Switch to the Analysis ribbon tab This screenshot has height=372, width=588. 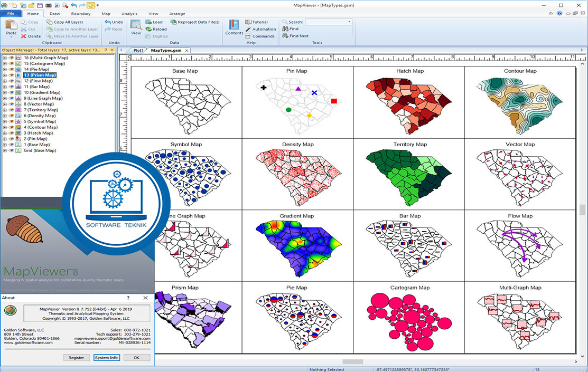point(129,14)
